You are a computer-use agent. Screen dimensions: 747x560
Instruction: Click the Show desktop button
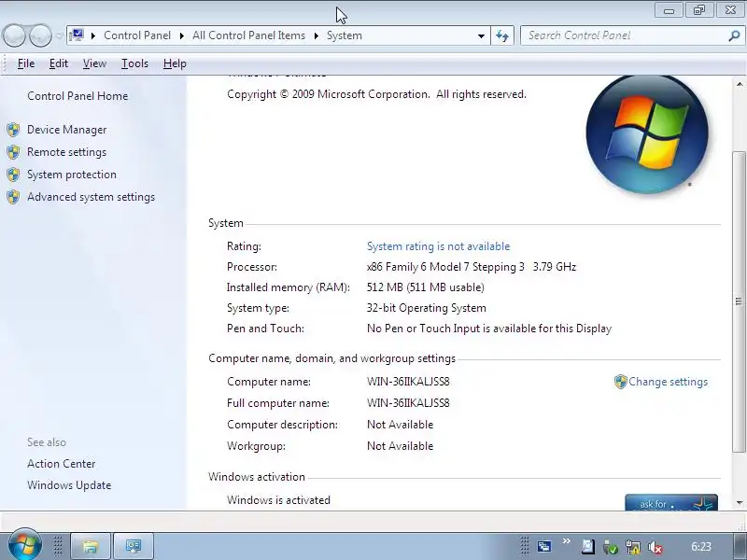(x=739, y=547)
